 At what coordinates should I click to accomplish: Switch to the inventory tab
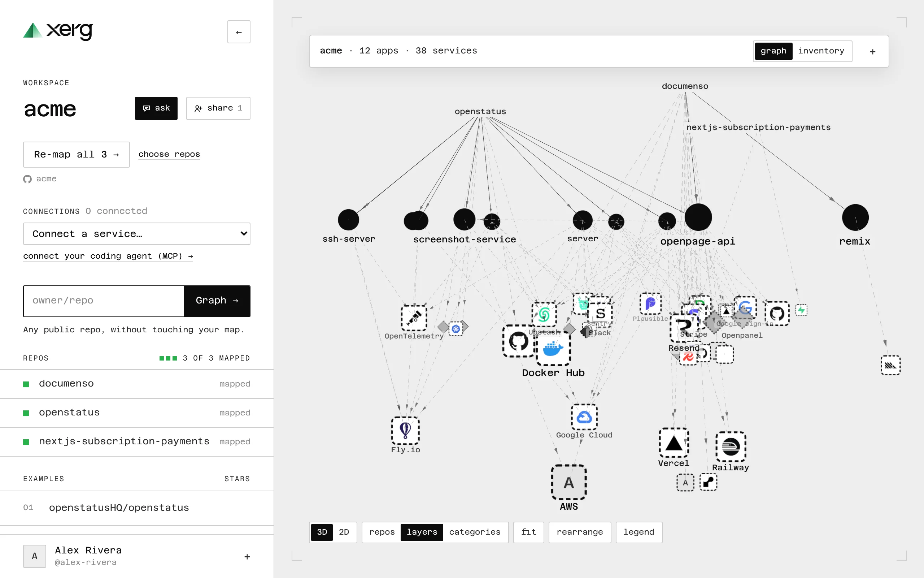[821, 51]
